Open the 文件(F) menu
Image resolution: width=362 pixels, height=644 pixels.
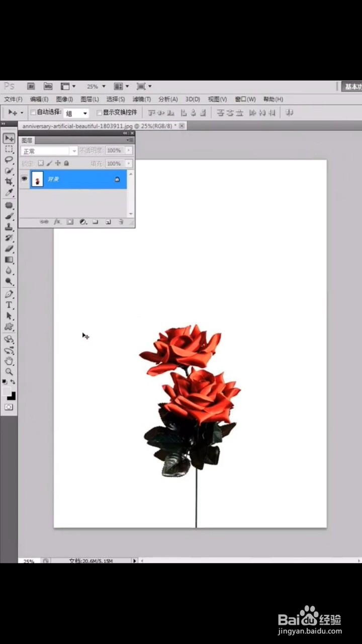click(x=13, y=99)
